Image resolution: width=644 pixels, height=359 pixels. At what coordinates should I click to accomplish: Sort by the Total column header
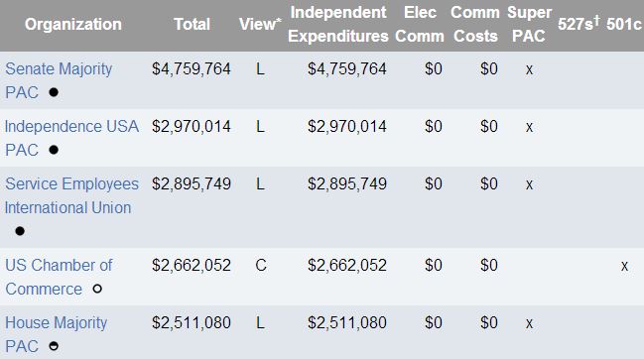pos(192,24)
